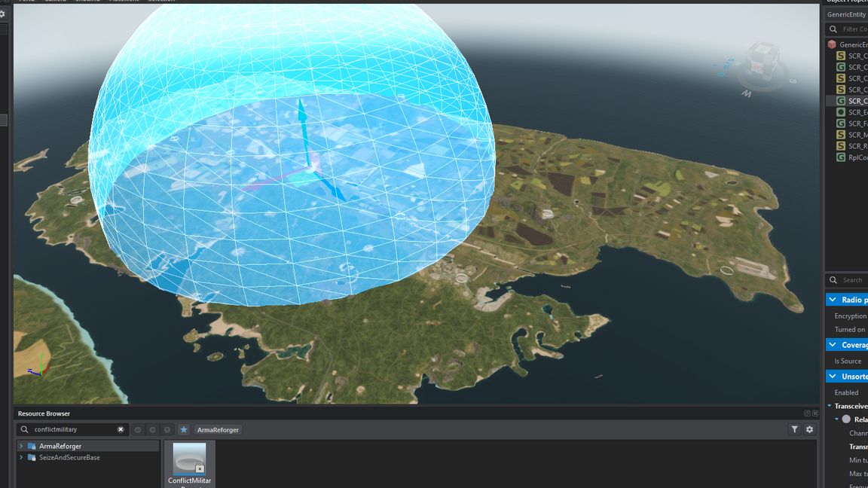Open Resource Browser settings gear
This screenshot has width=868, height=488.
click(809, 429)
